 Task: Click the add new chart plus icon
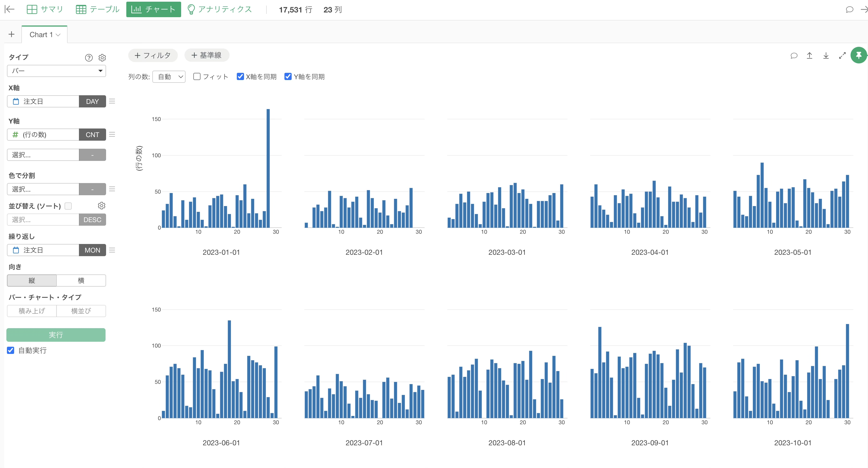click(x=11, y=34)
